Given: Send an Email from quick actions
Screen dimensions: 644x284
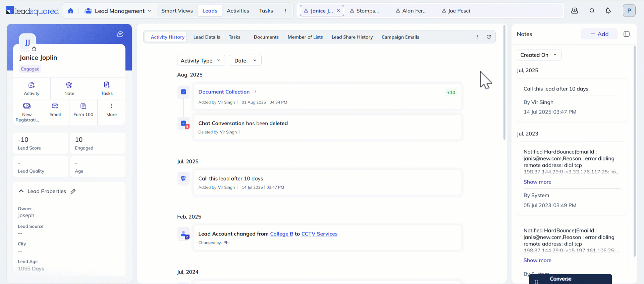Looking at the screenshot, I should tap(55, 110).
